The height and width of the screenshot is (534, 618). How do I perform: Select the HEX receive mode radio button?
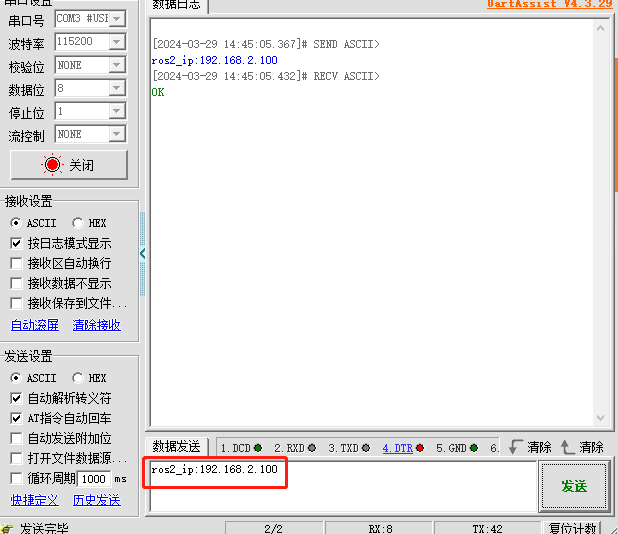tap(77, 223)
